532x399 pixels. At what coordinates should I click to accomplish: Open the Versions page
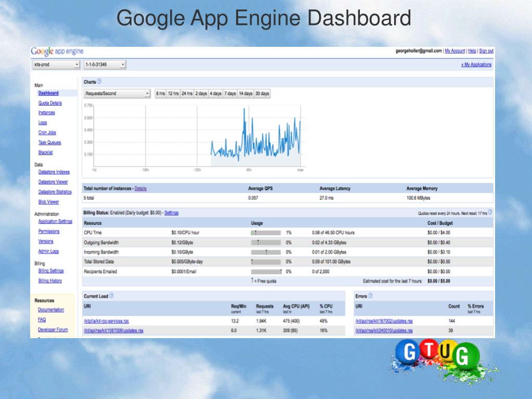(x=46, y=241)
